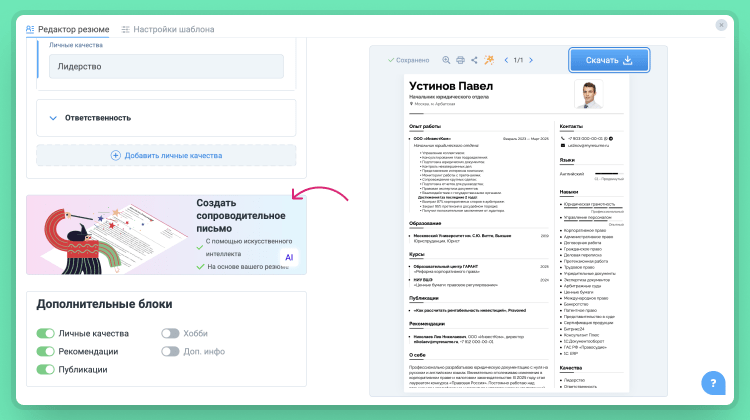Switch on the Доп. инфо toggle

pos(170,351)
